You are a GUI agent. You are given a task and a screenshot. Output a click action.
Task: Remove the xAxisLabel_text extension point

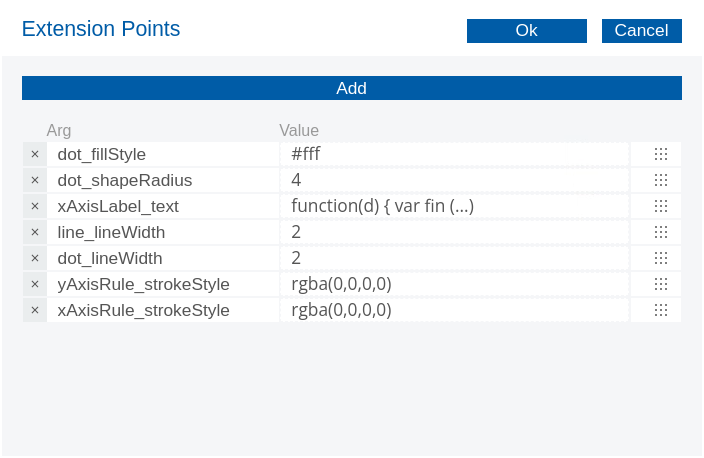click(x=34, y=206)
